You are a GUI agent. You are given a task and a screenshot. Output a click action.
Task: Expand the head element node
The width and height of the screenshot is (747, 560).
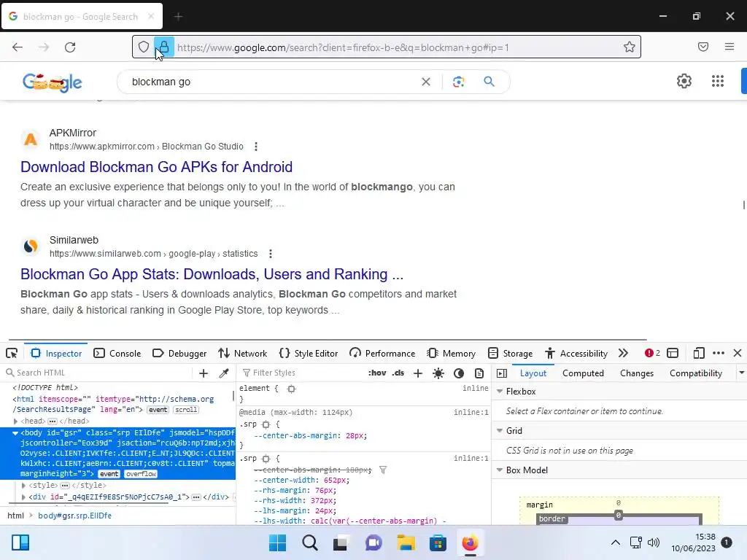(x=15, y=421)
